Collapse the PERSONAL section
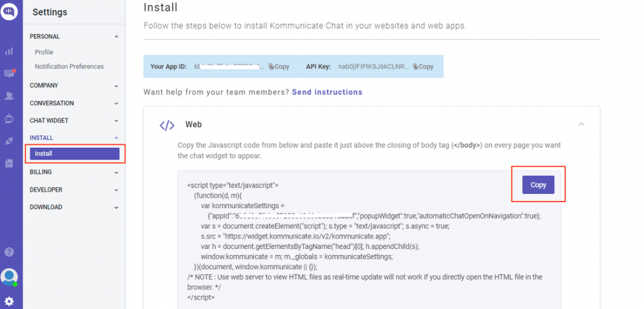 tap(116, 37)
